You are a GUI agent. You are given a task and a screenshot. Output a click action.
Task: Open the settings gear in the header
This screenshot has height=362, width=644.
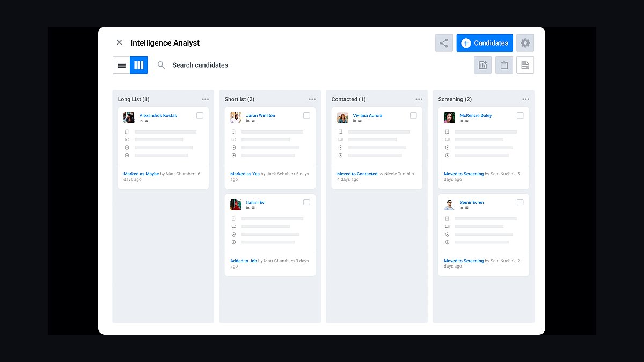click(525, 43)
